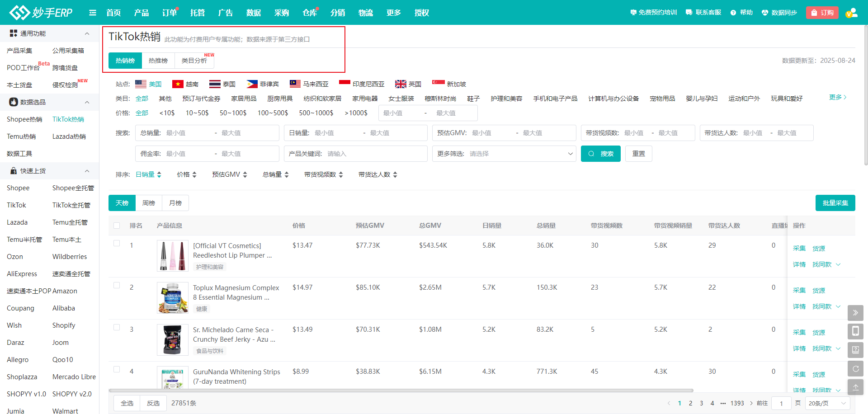Image resolution: width=868 pixels, height=414 pixels.
Task: Click the 重置 reset button
Action: pyautogui.click(x=639, y=154)
